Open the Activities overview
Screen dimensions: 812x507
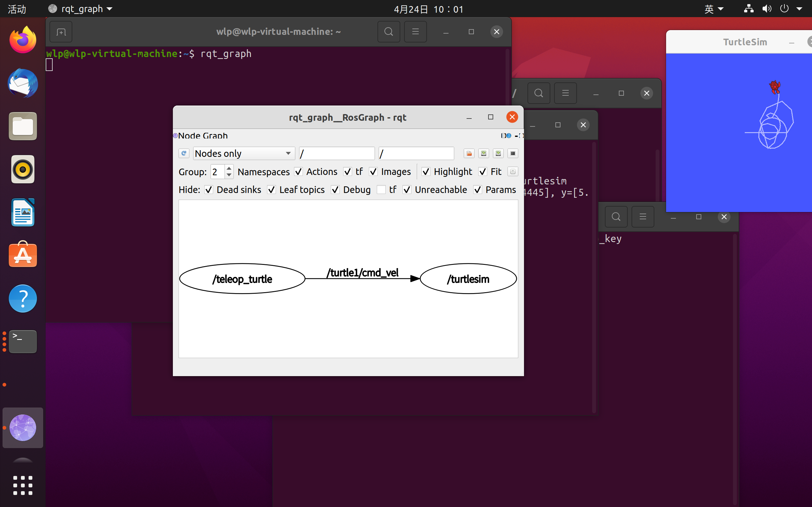tap(17, 9)
